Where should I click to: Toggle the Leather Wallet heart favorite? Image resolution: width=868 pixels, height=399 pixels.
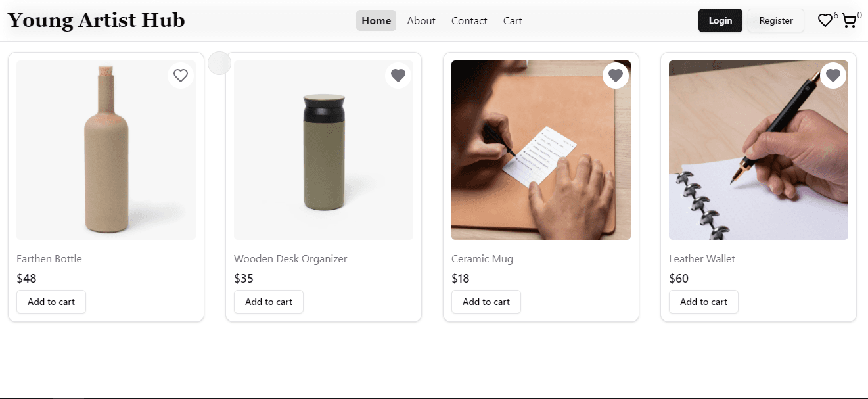pos(833,76)
